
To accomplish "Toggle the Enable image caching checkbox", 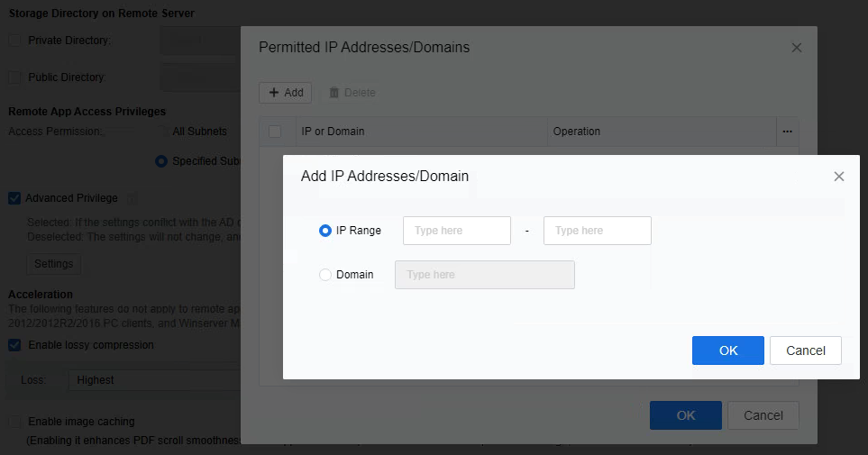I will (x=14, y=422).
